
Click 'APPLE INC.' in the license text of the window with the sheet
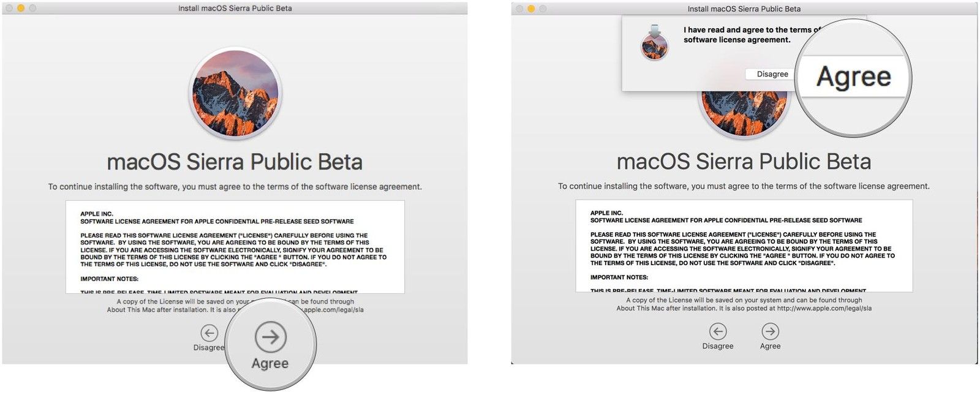[x=606, y=213]
